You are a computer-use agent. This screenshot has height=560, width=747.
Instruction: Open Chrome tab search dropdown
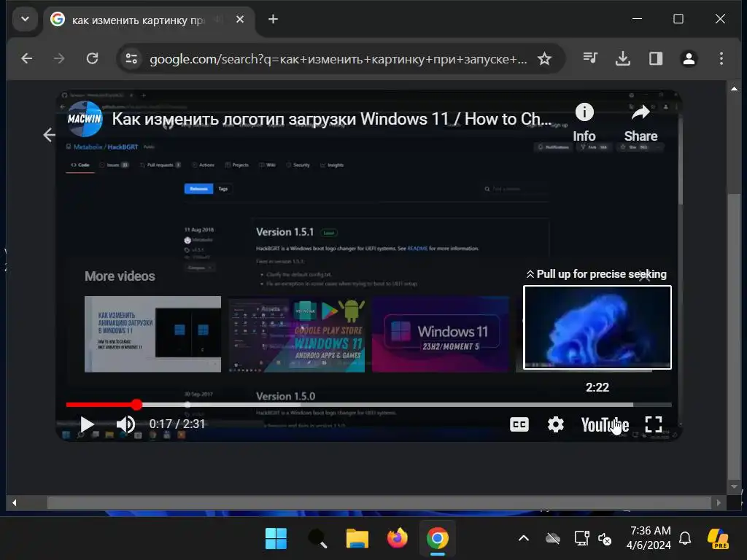[x=26, y=20]
